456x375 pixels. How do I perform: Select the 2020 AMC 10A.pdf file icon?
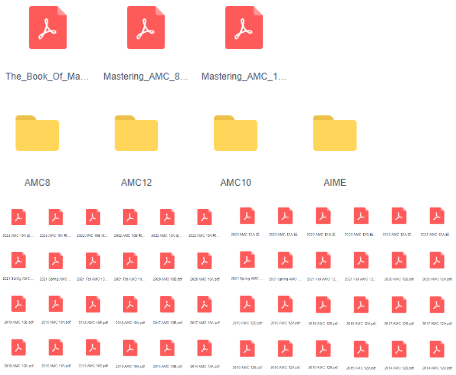(205, 261)
